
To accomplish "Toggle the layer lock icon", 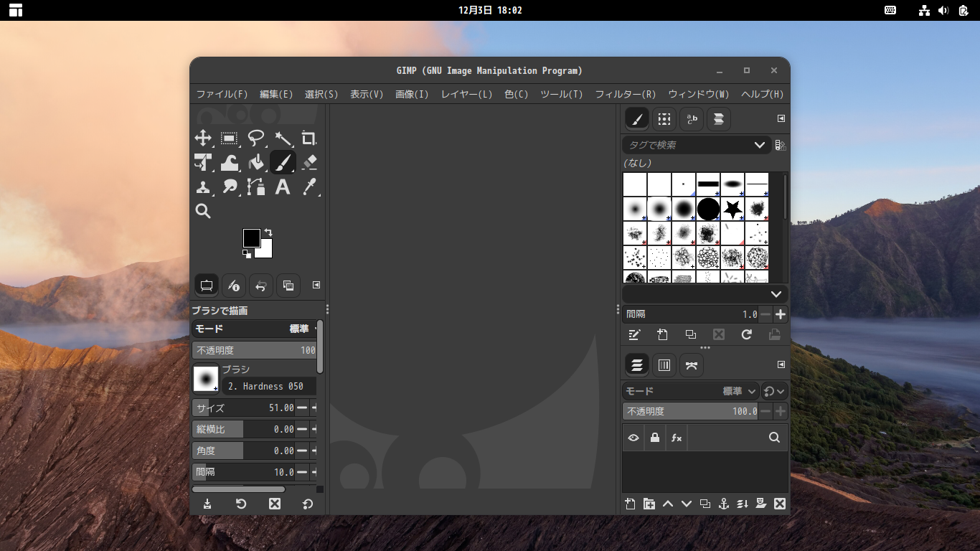I will [x=654, y=438].
